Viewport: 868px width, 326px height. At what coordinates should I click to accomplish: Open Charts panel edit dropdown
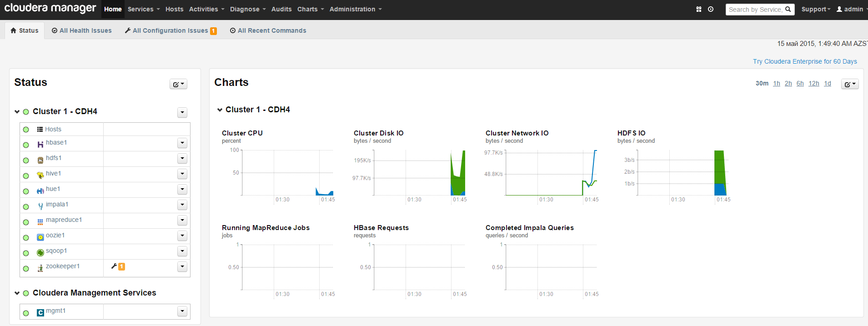coord(850,84)
